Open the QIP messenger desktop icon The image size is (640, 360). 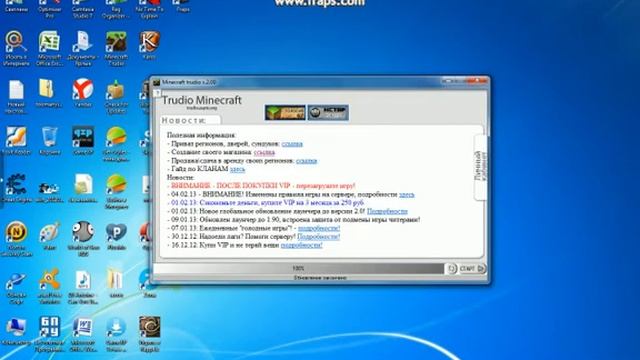83,137
